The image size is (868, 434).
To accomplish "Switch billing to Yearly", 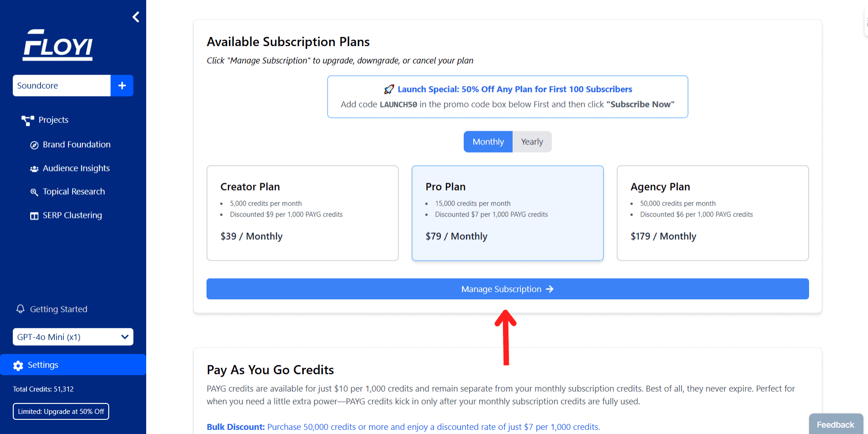I will click(x=532, y=142).
